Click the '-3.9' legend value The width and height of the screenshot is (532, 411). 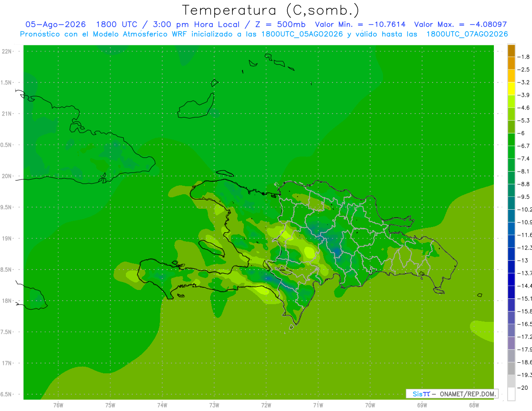tap(523, 95)
